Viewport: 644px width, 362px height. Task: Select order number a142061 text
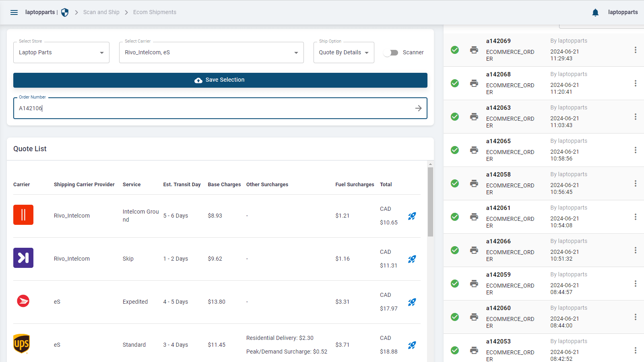pos(498,208)
